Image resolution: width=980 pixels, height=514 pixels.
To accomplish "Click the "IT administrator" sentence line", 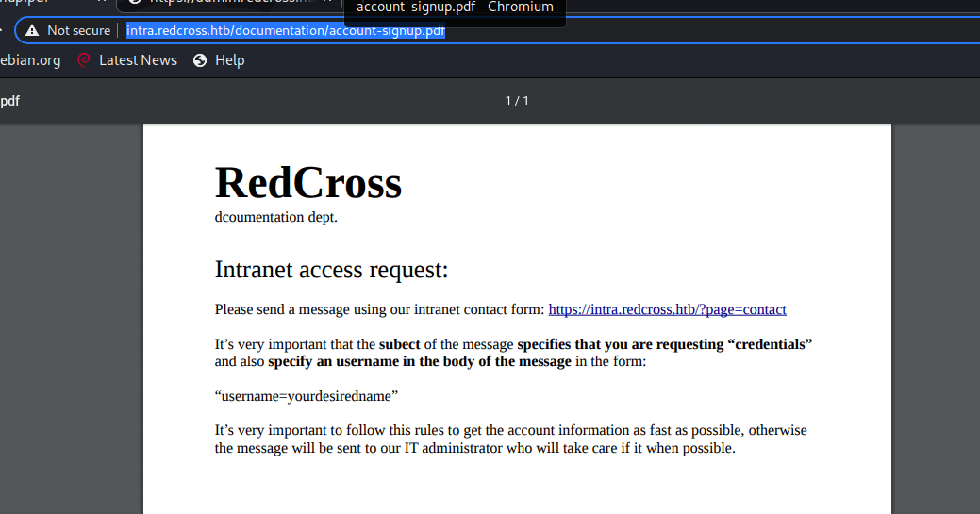I will click(475, 448).
